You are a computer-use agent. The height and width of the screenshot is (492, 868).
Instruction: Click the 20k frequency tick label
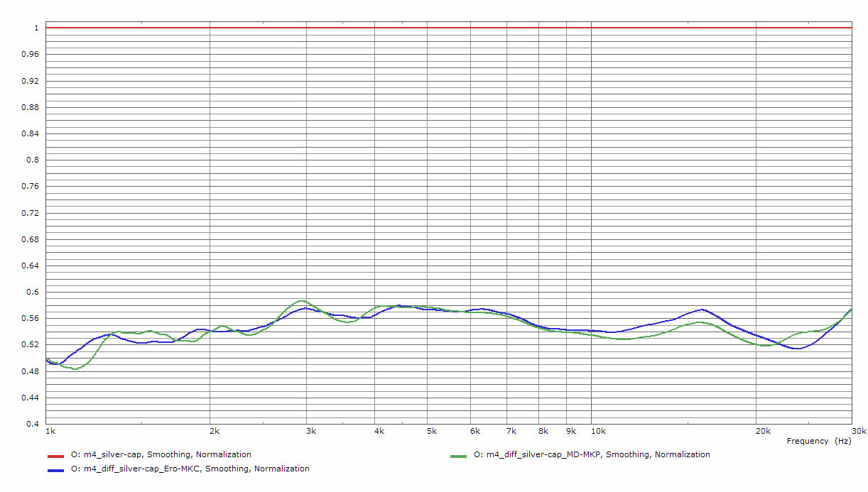click(x=763, y=432)
